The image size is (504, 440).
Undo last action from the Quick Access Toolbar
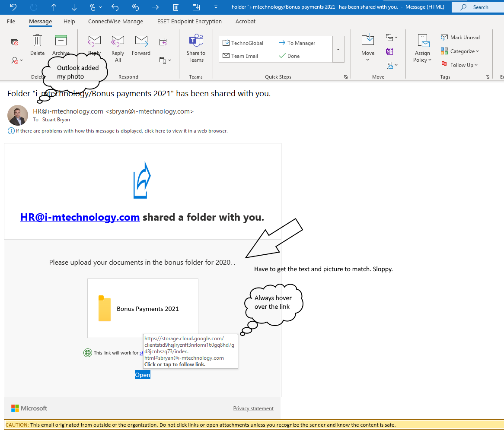coord(13,7)
